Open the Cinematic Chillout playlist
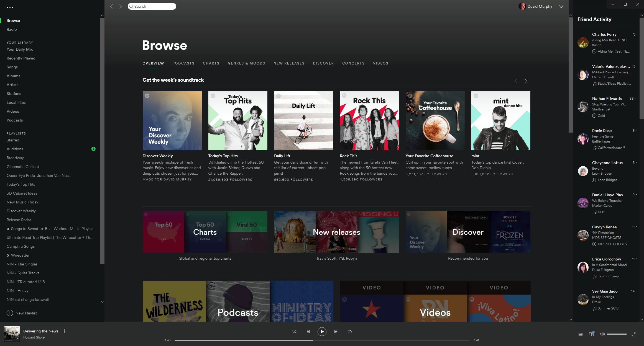 [23, 167]
